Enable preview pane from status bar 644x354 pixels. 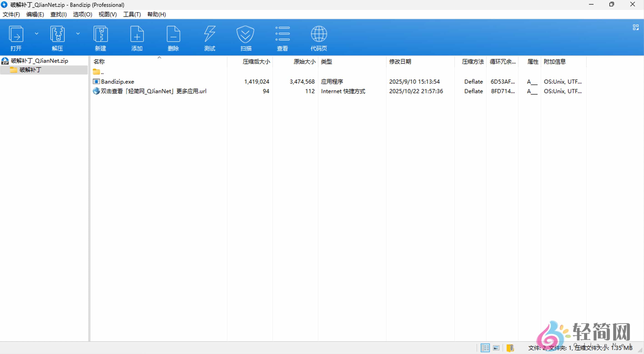[496, 348]
